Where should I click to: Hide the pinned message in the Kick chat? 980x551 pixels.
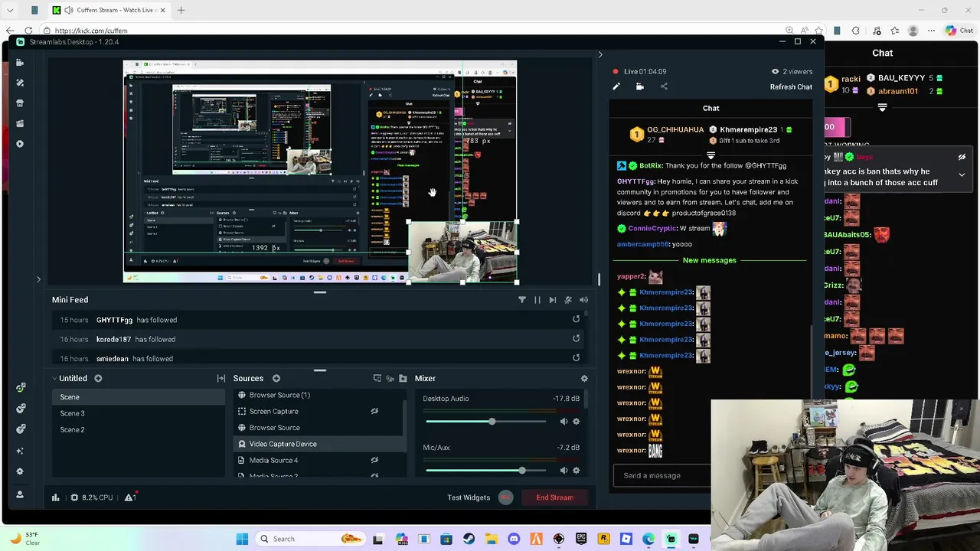tap(962, 158)
